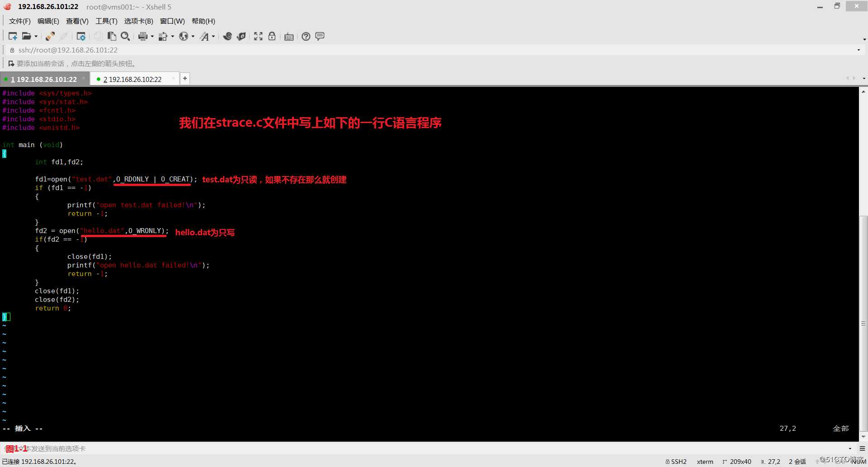Open the 文件(F) menu
The height and width of the screenshot is (467, 868).
(x=20, y=21)
